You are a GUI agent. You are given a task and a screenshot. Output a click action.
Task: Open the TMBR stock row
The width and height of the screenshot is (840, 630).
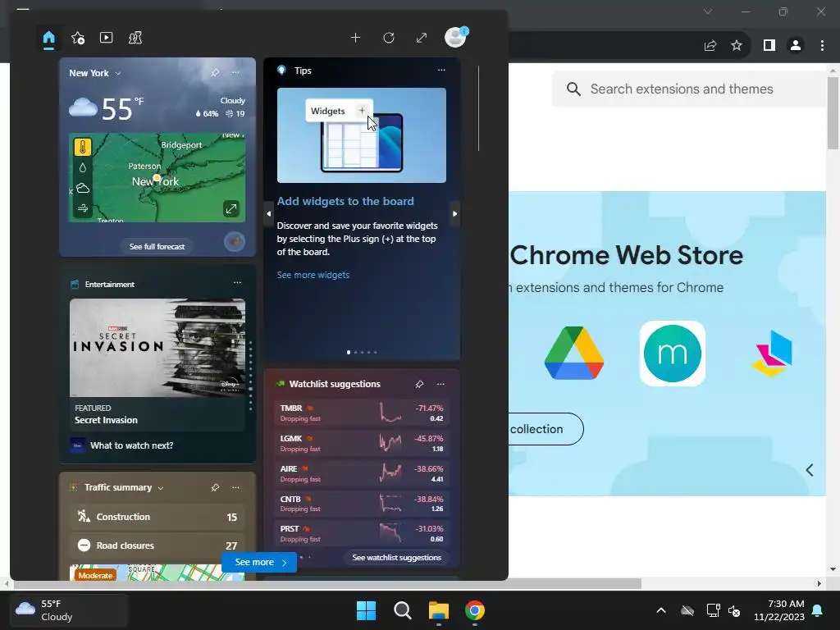point(362,413)
